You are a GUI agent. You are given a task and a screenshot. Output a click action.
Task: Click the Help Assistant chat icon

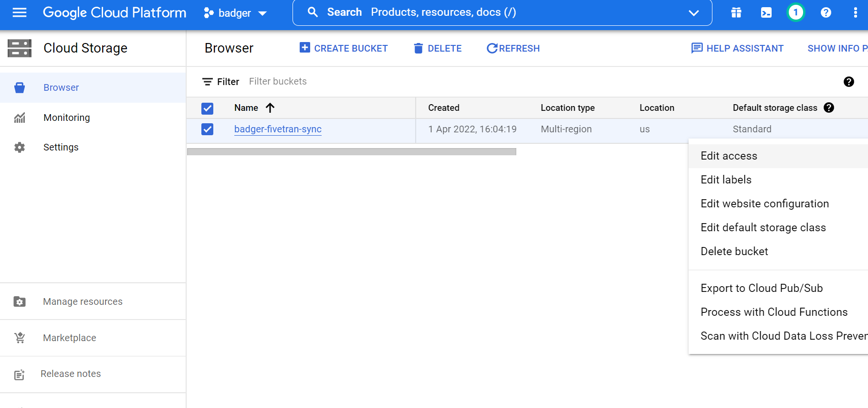point(697,48)
